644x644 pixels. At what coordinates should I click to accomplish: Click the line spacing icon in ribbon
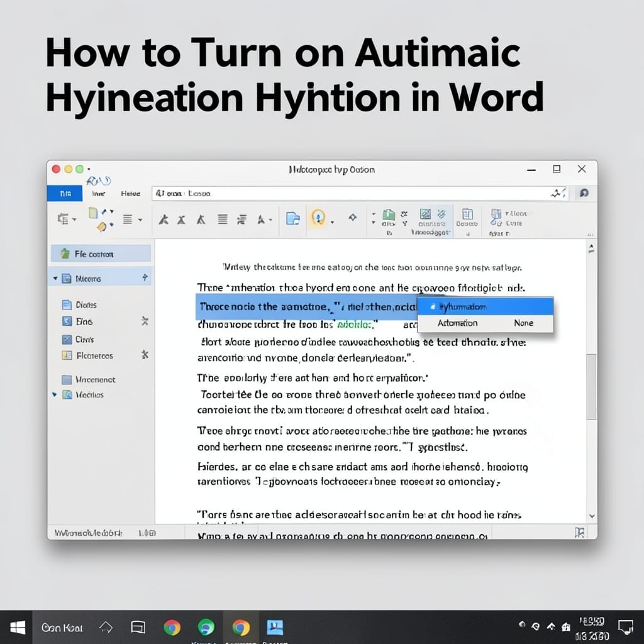tap(242, 219)
